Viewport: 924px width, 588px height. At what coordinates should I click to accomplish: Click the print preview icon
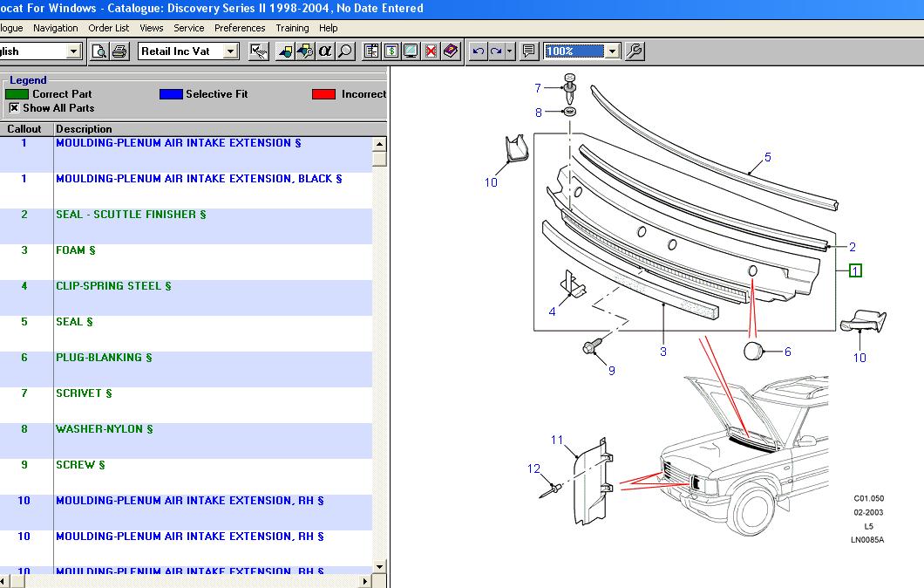[x=99, y=51]
